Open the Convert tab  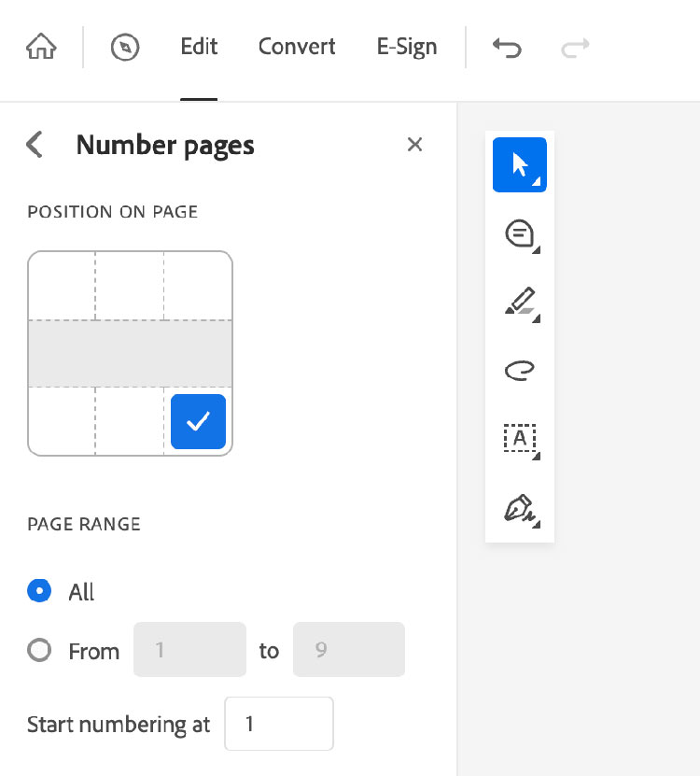(x=297, y=47)
